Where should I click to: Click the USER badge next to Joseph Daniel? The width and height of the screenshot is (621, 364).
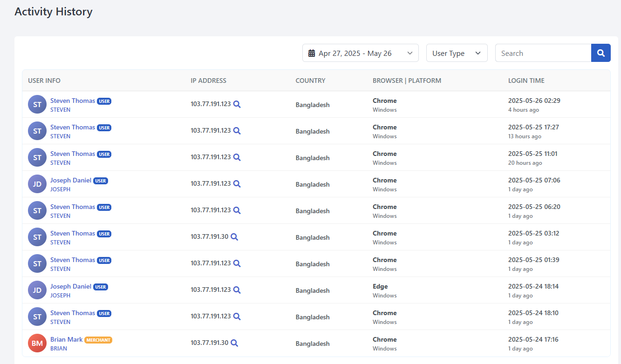(x=101, y=181)
